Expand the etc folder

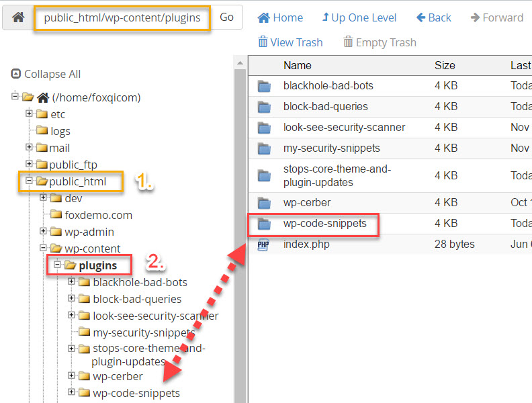click(x=29, y=114)
